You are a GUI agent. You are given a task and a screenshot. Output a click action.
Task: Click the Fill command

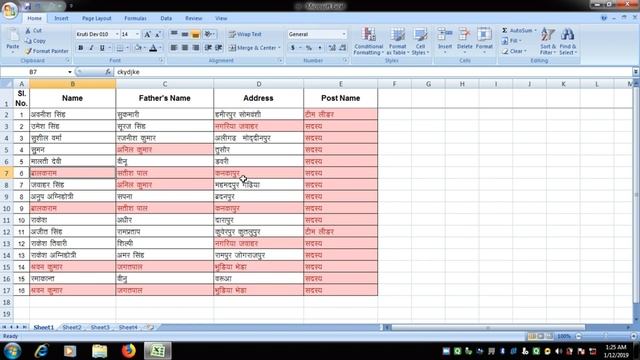tap(511, 41)
